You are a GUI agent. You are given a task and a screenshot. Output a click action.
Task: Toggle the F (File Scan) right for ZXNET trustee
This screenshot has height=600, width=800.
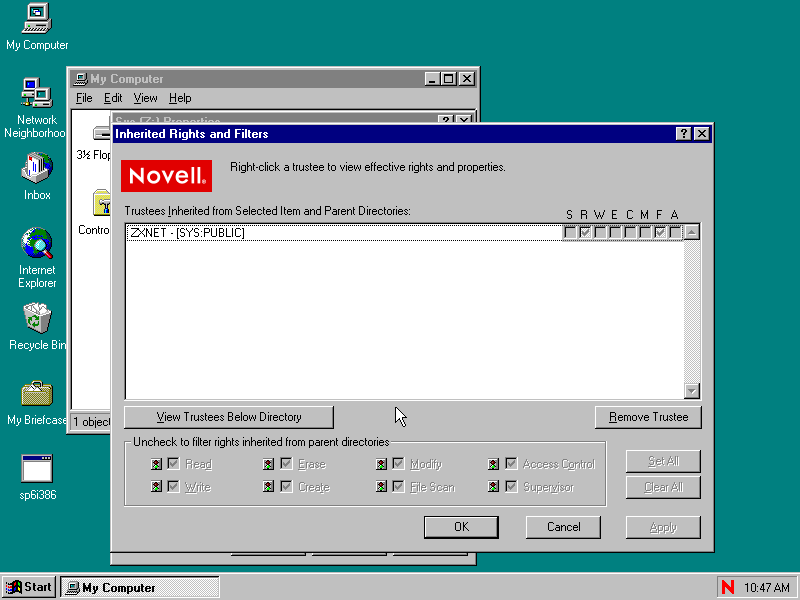(x=660, y=233)
